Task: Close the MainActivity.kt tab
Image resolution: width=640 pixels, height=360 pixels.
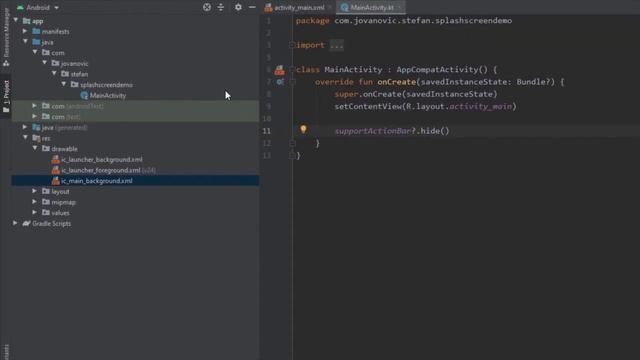Action: [400, 7]
